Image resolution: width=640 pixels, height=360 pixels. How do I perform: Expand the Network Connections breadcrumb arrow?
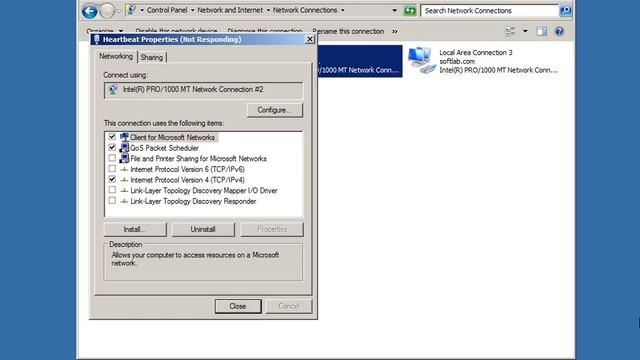[342, 10]
